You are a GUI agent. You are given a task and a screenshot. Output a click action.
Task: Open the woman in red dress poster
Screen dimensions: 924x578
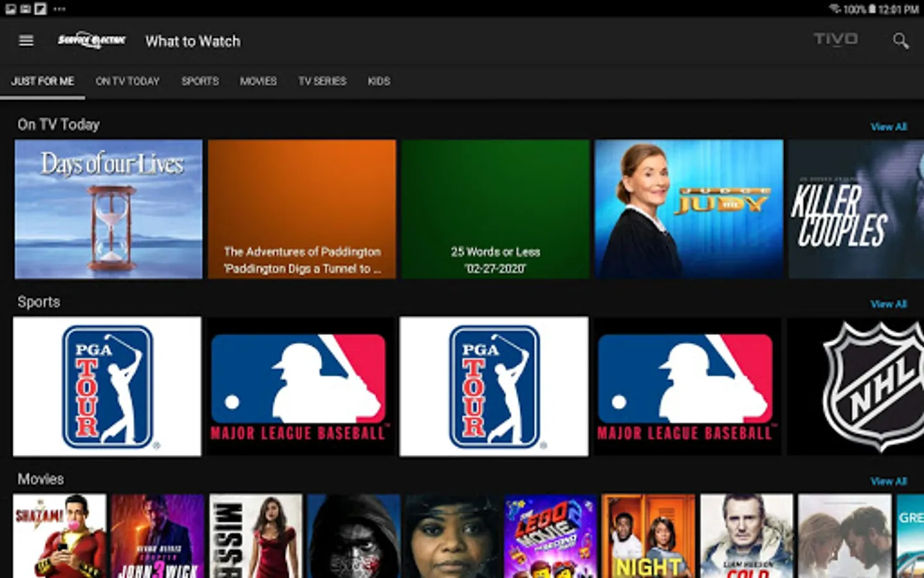[x=255, y=536]
